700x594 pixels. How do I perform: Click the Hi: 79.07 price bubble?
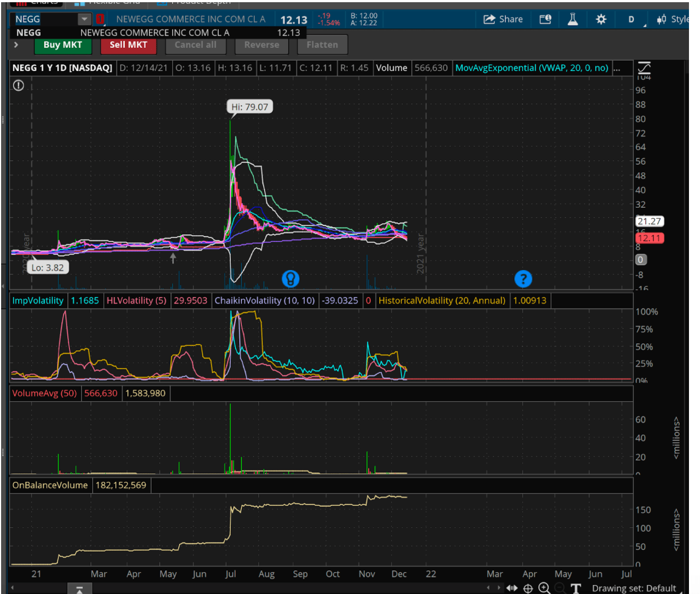[250, 107]
